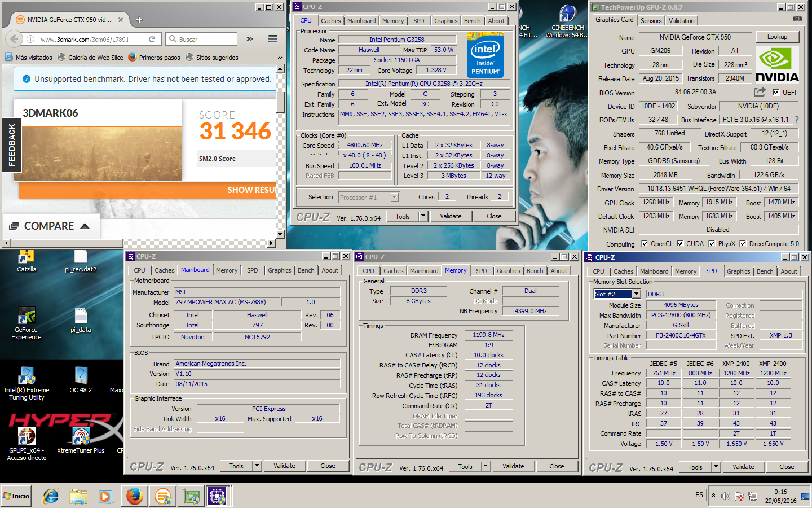Show hidden system tray icons
Image resolution: width=812 pixels, height=508 pixels.
[x=713, y=496]
